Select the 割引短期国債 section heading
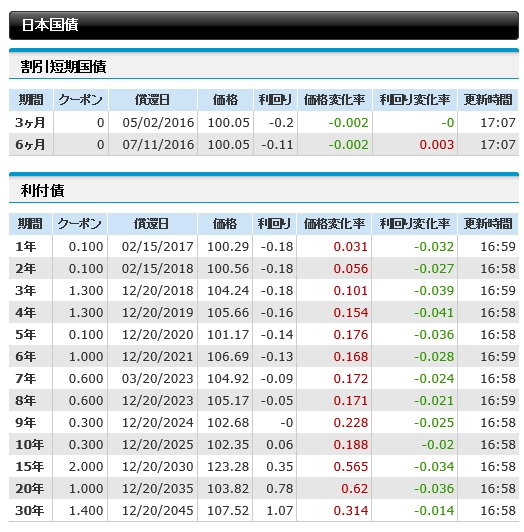This screenshot has height=532, width=524. pos(63,66)
